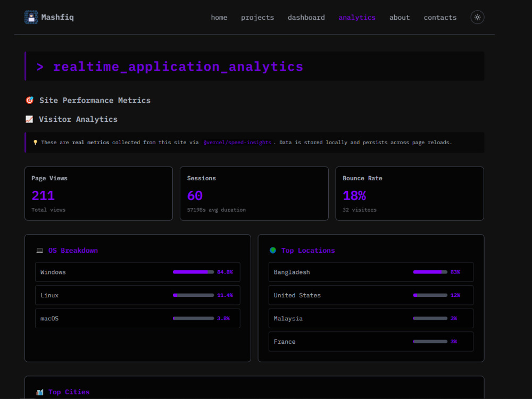
Task: Open the dashboard nav item
Action: (306, 18)
